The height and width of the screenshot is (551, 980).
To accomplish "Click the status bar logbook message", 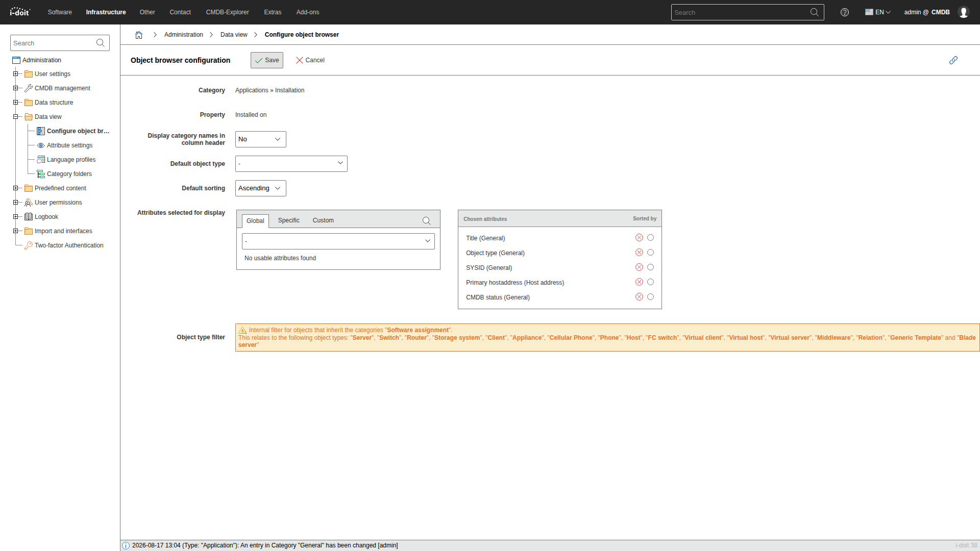I will [265, 545].
